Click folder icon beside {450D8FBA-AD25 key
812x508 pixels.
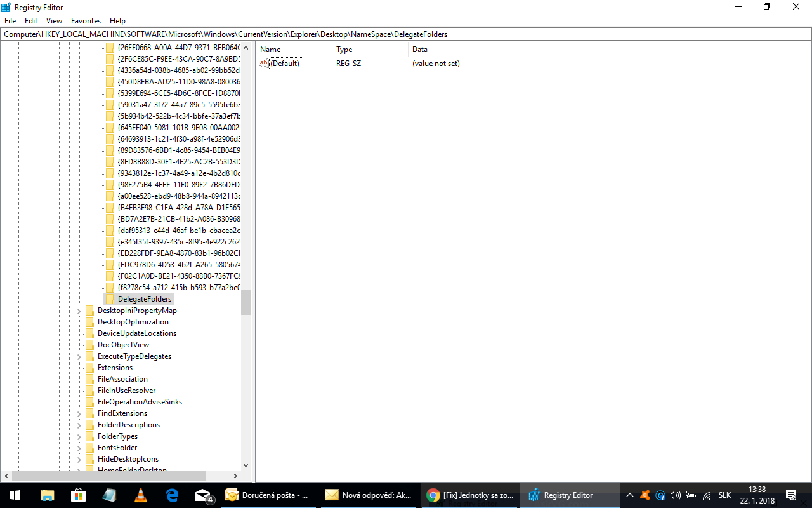pos(110,82)
